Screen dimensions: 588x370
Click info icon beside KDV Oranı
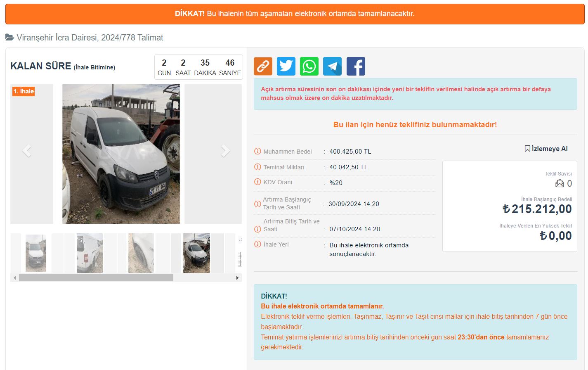coord(257,182)
